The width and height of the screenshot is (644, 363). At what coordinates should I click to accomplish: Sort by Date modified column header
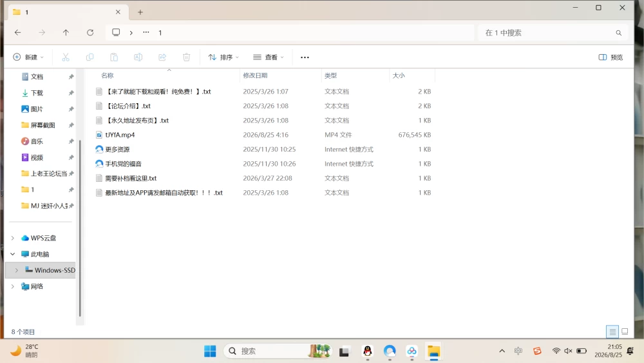coord(255,75)
